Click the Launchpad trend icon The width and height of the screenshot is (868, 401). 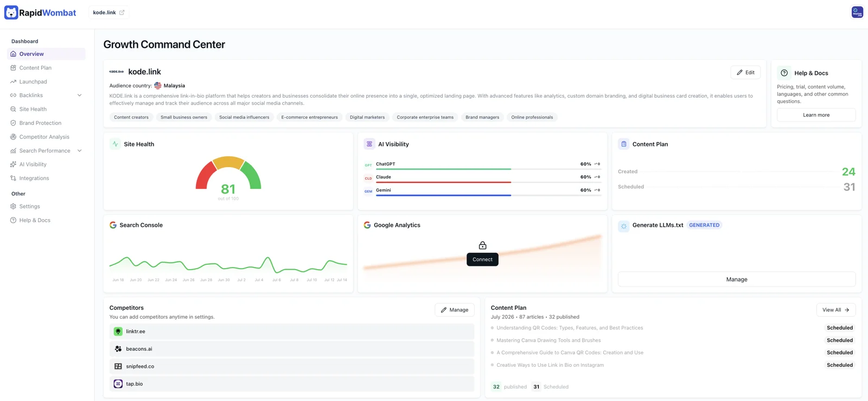tap(13, 81)
